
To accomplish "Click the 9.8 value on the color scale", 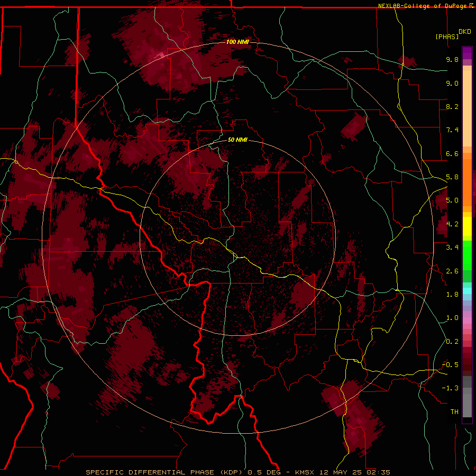I will 452,59.
